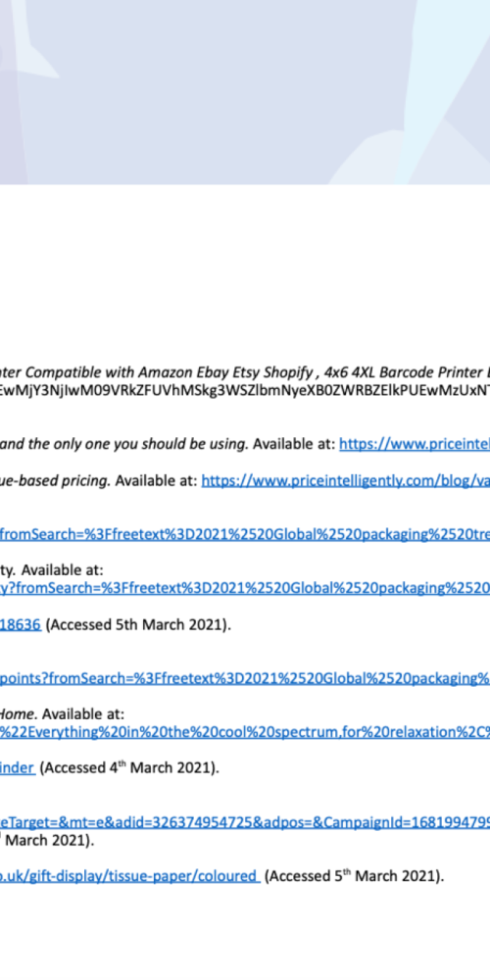Open the 'y?fromSearch' link under 'ty. Available at:'

245,588
